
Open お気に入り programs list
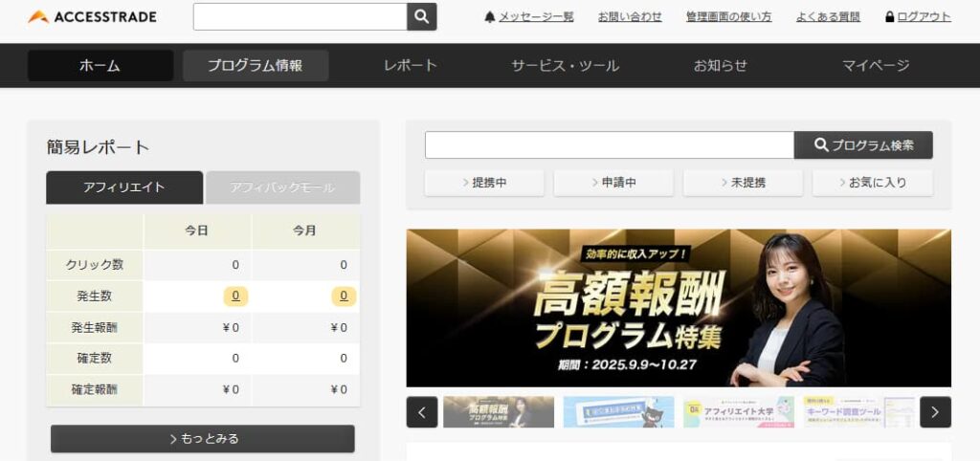pos(872,183)
